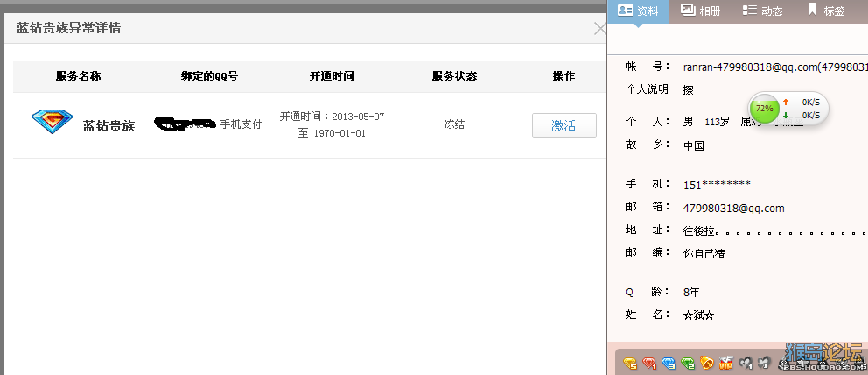Click the orange upload speed arrow
Image resolution: width=868 pixels, height=375 pixels.
786,103
